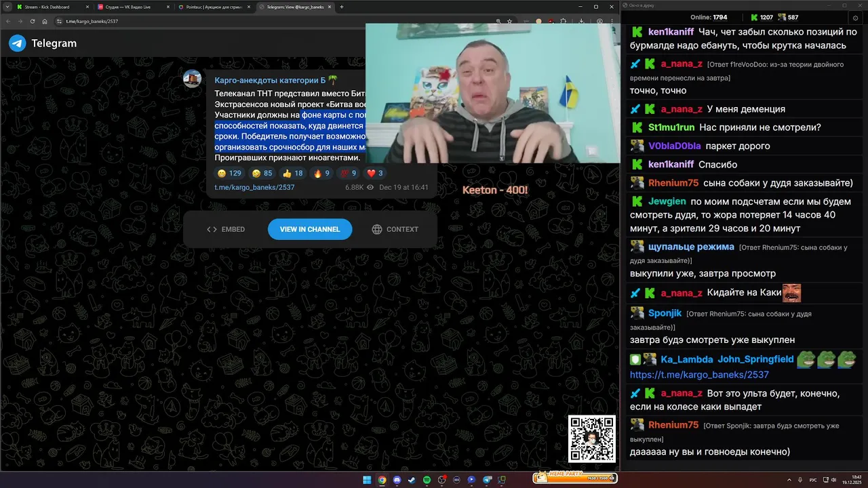Screen dimensions: 868x488
Task: Select the Telegram View @kargo_baneks tab
Action: tap(295, 7)
